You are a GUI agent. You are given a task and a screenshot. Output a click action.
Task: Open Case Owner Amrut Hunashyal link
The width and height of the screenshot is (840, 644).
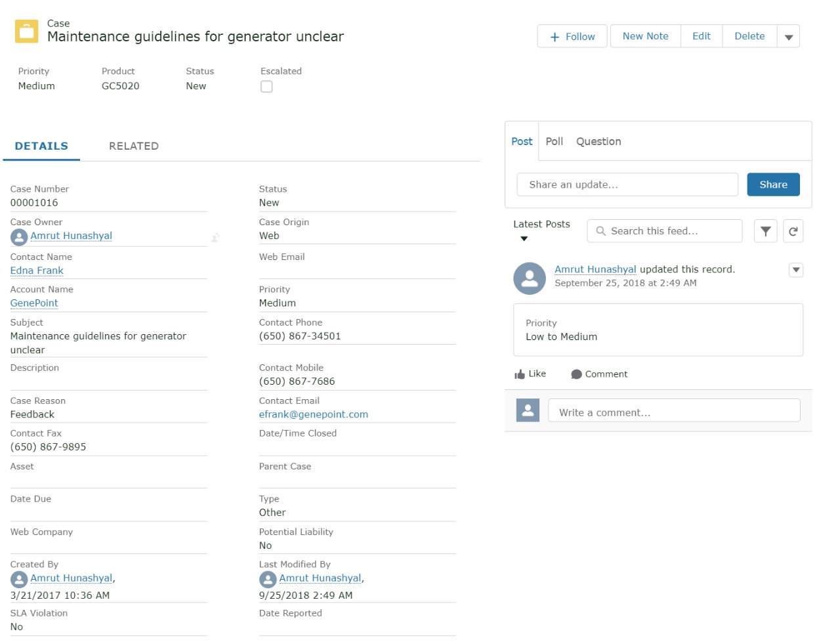pos(71,236)
